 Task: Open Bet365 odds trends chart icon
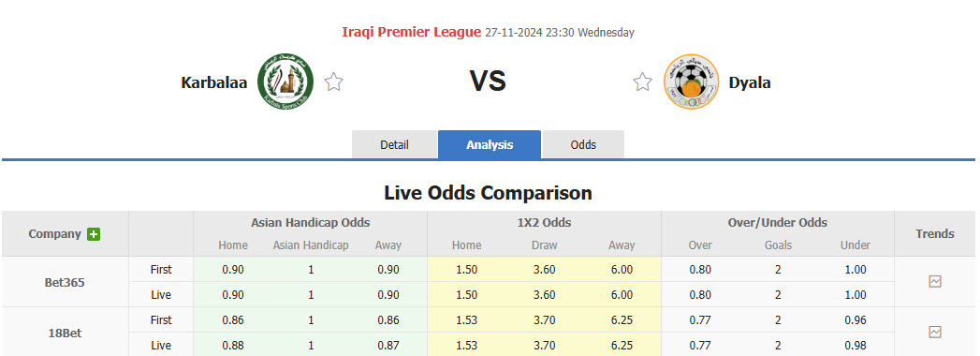(x=934, y=282)
